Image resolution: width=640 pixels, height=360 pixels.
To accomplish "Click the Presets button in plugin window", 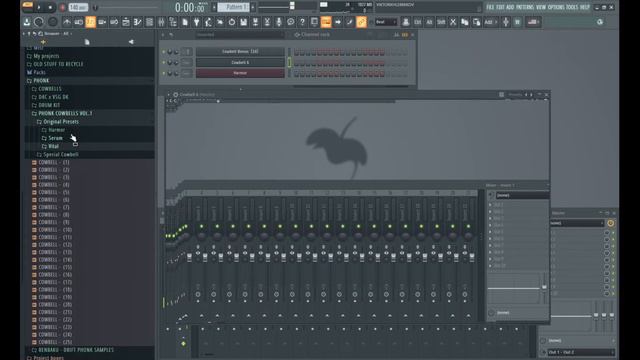I will (515, 95).
